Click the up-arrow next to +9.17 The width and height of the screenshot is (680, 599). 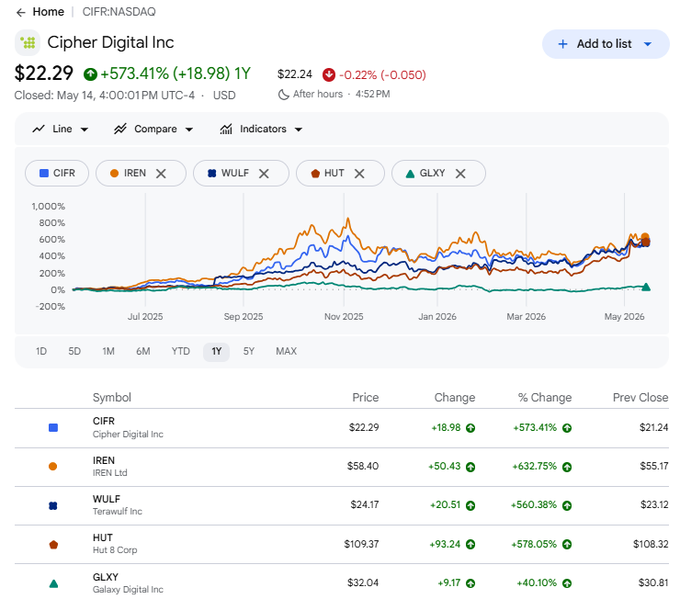(x=471, y=583)
